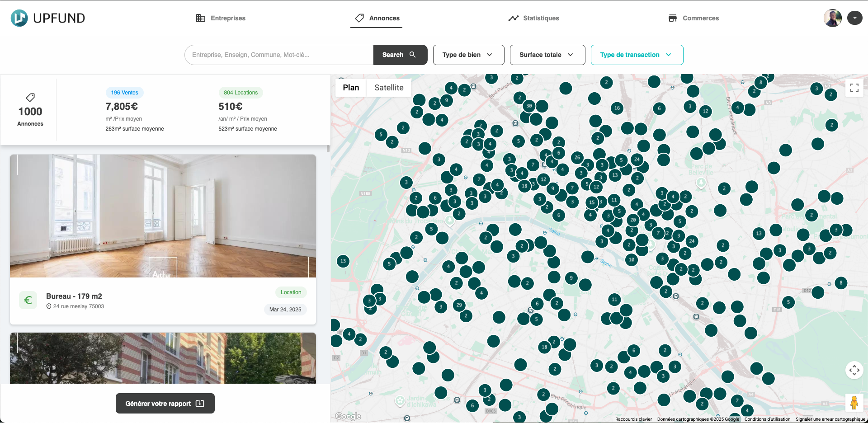This screenshot has width=868, height=423.
Task: Click the 510€ average rental price
Action: [231, 107]
